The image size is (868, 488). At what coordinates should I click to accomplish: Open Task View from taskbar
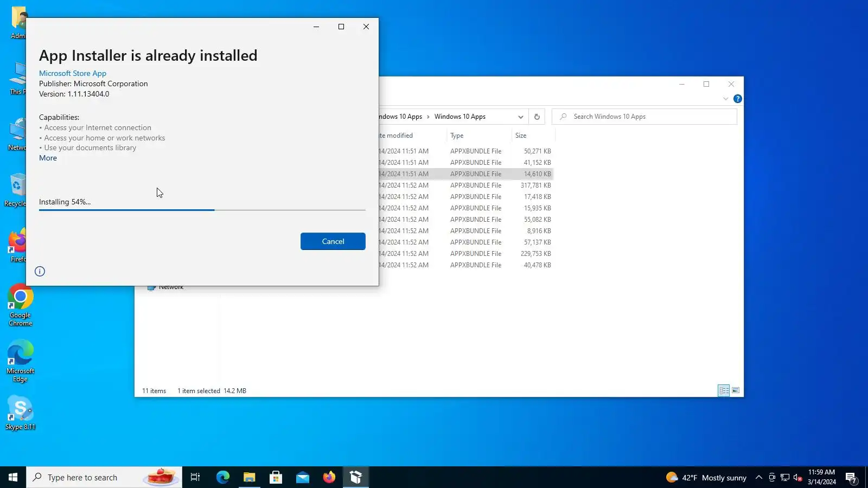tap(195, 477)
